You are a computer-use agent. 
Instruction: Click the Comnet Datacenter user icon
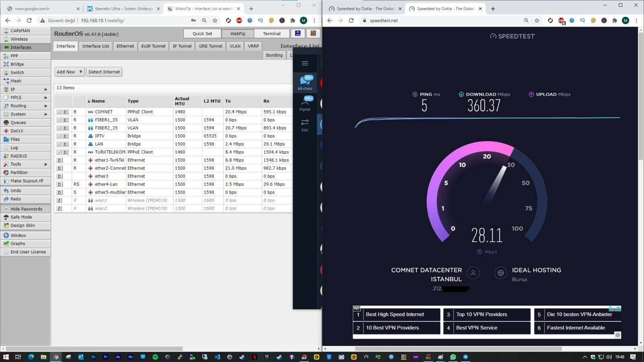coord(473,273)
